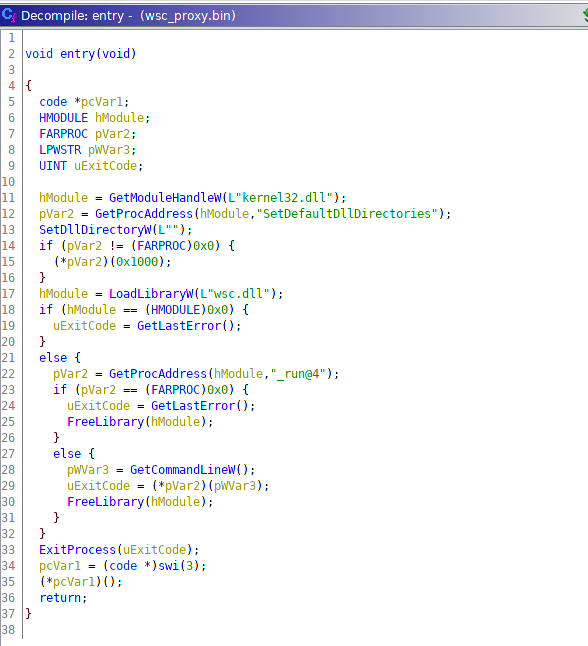
Task: Select the "SetDefaultDllDirectories" string
Action: (347, 214)
